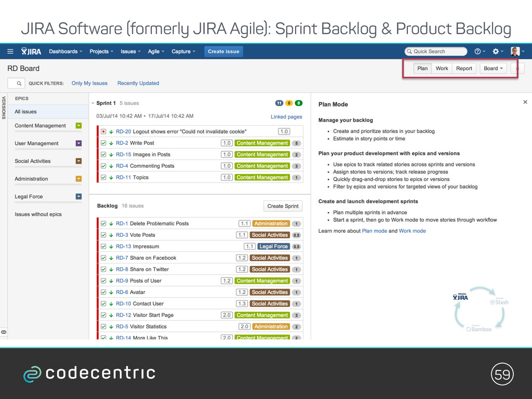This screenshot has width=532, height=399.
Task: Collapse the Sprint 1 section
Action: 93,103
